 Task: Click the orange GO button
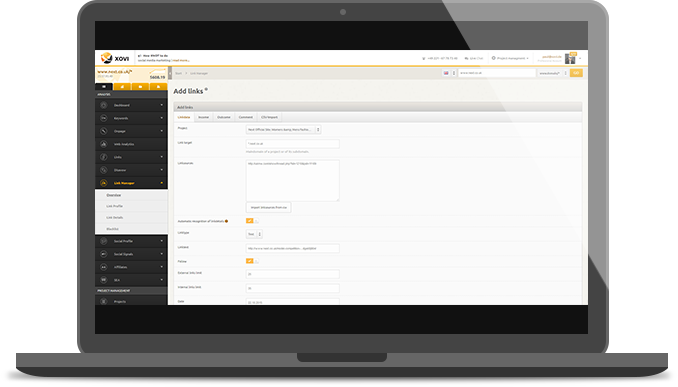[x=576, y=73]
